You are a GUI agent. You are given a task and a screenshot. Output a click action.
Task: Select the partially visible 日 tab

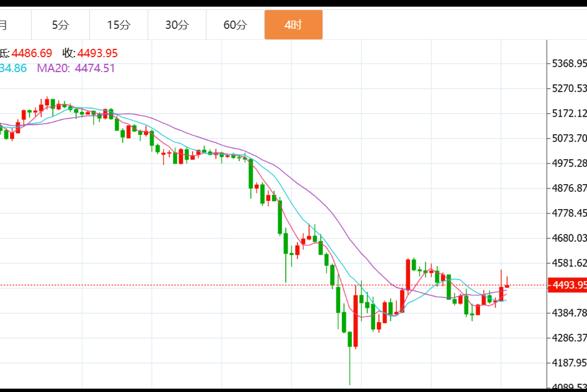[x=4, y=25]
